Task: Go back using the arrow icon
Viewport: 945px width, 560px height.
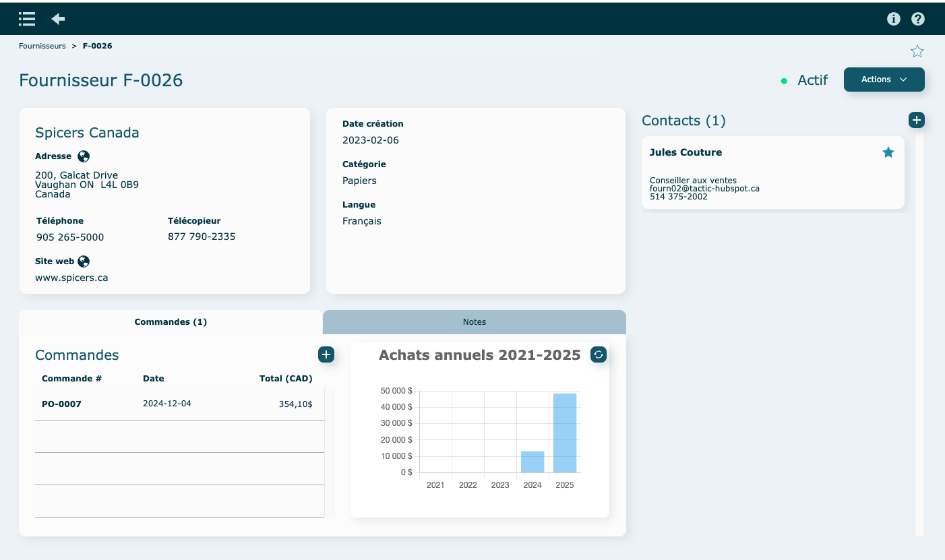Action: pos(59,19)
